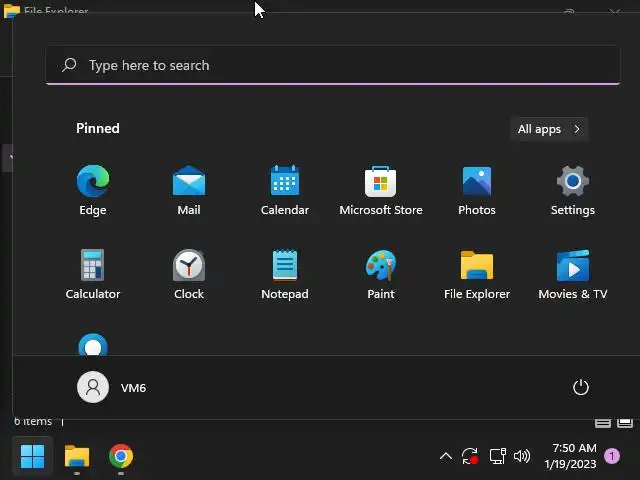Expand the hidden system tray icons chevron
Screen dimensions: 640x480
[x=446, y=456]
